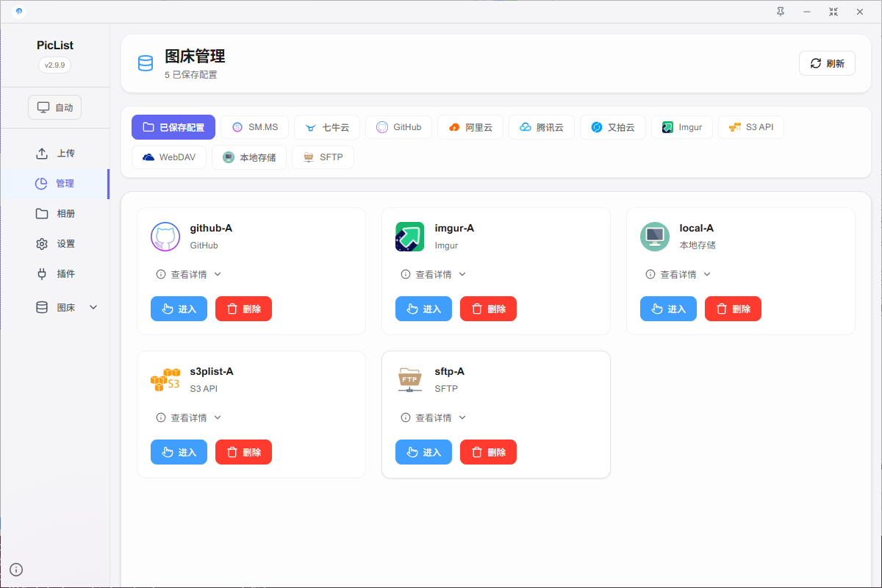The image size is (882, 588).
Task: Click 删除 on the local-A card
Action: [x=733, y=309]
